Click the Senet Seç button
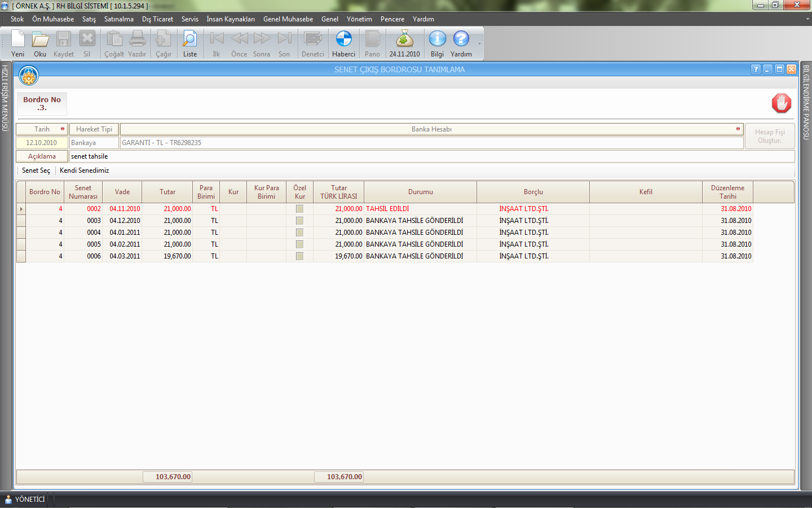This screenshot has width=812, height=508. click(x=36, y=170)
